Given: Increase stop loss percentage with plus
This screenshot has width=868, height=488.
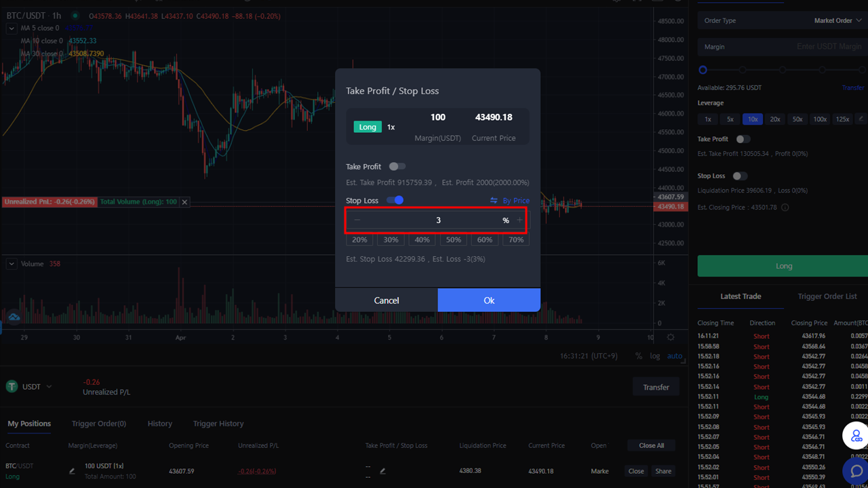Looking at the screenshot, I should tap(520, 220).
